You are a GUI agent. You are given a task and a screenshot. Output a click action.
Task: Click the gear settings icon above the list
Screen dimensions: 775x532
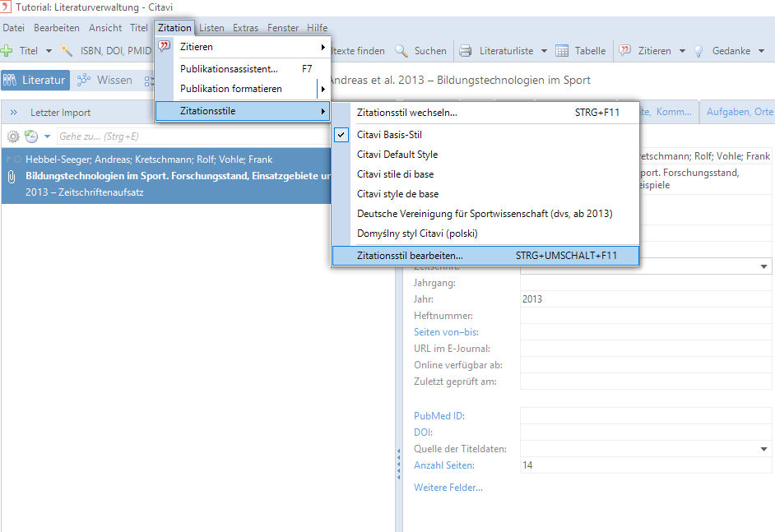click(13, 136)
